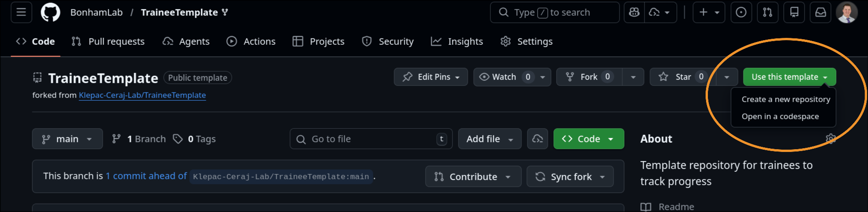Screen dimensions: 868x212
Task: Switch the main branch dropdown
Action: 67,139
